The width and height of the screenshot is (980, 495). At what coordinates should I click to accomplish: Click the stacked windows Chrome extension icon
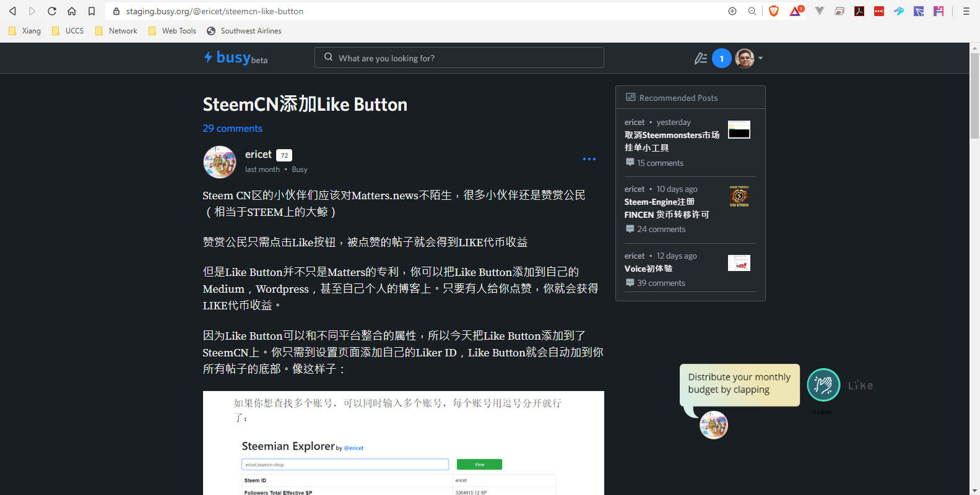tap(839, 11)
